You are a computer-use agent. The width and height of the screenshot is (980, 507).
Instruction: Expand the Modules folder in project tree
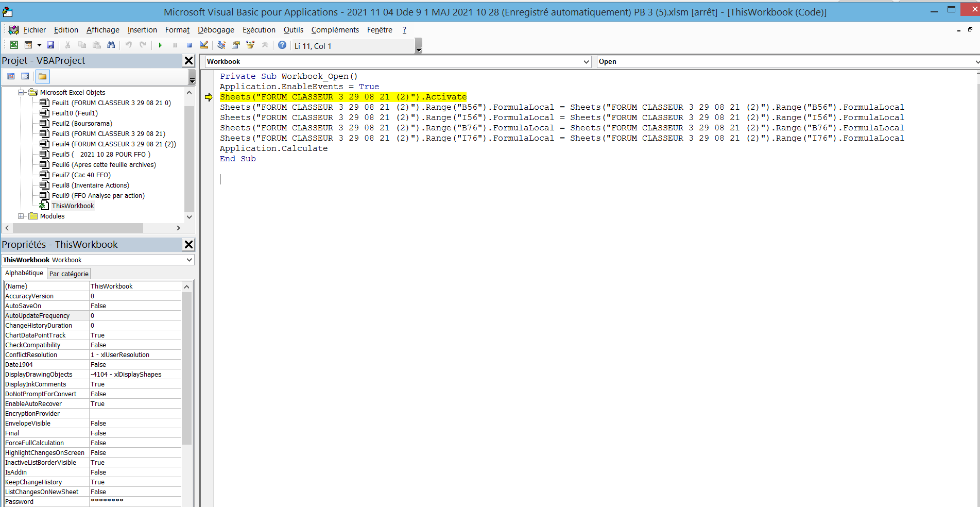coord(21,216)
